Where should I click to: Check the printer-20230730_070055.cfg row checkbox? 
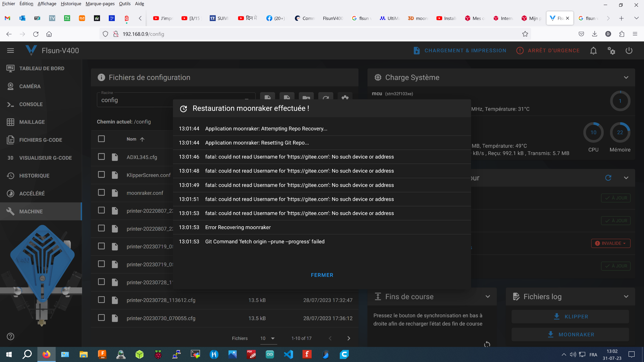point(101,318)
